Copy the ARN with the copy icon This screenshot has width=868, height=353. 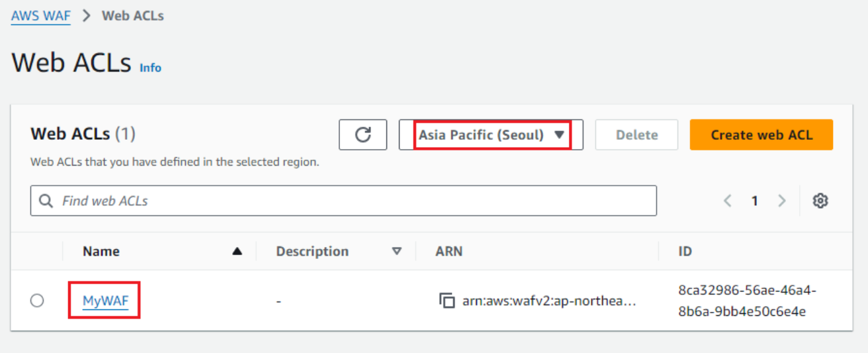pyautogui.click(x=447, y=301)
